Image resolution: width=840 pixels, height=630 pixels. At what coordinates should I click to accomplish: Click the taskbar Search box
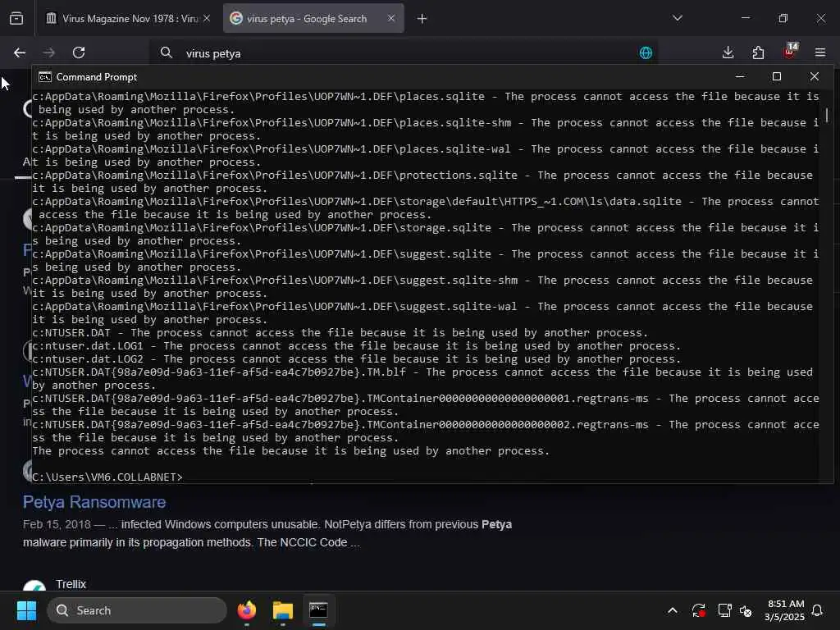pyautogui.click(x=137, y=610)
